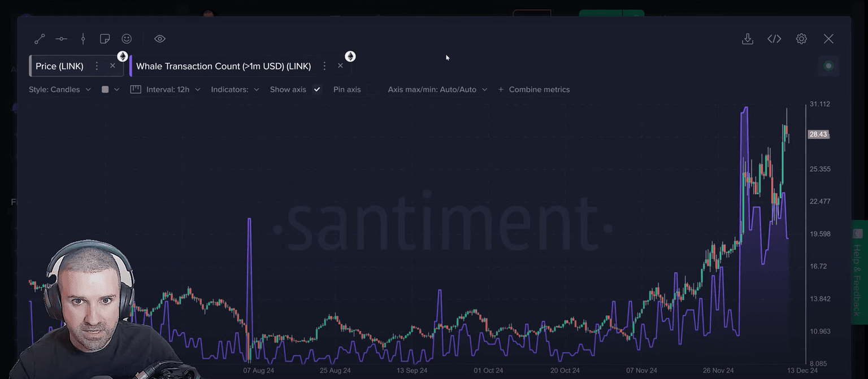Open the emoji picker tool
This screenshot has height=379, width=868.
(127, 39)
